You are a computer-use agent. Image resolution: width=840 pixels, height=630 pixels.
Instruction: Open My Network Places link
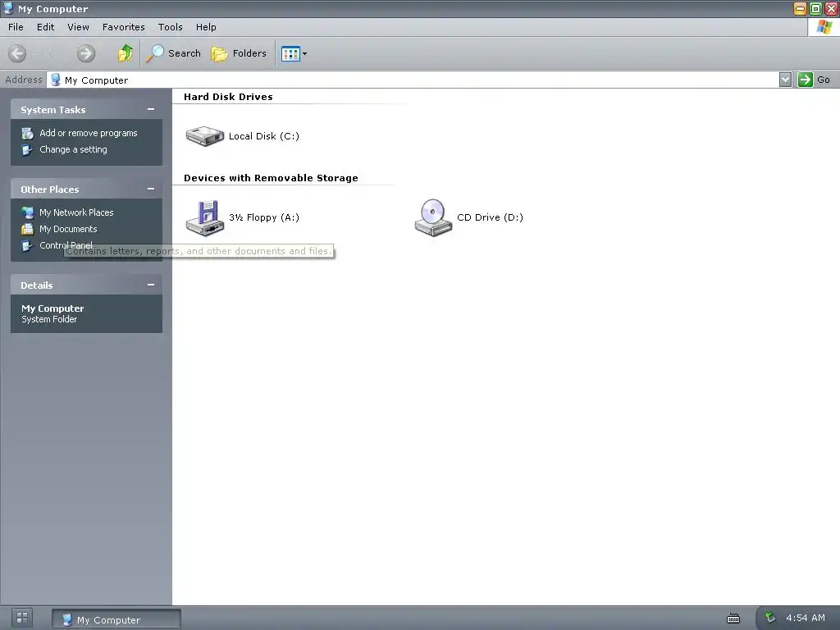(76, 212)
